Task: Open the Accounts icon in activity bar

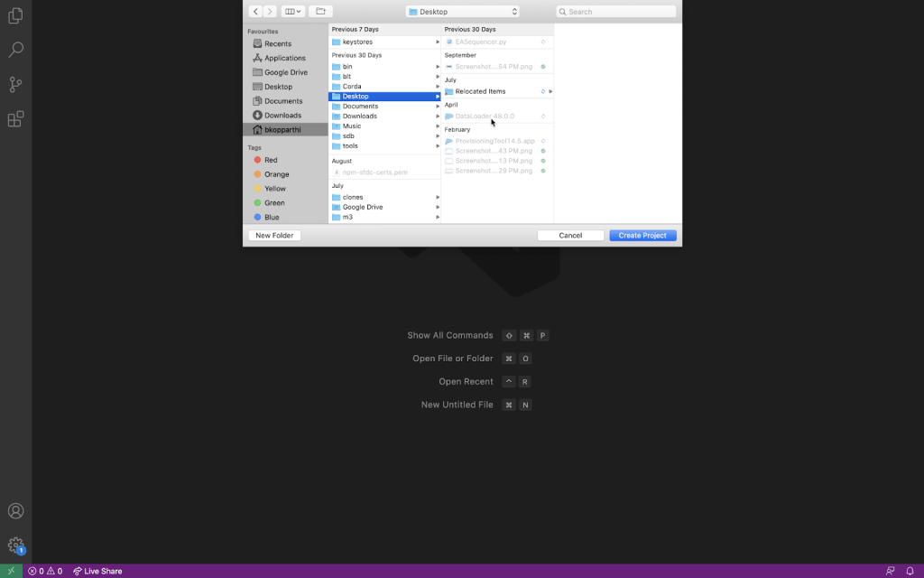Action: [15, 511]
